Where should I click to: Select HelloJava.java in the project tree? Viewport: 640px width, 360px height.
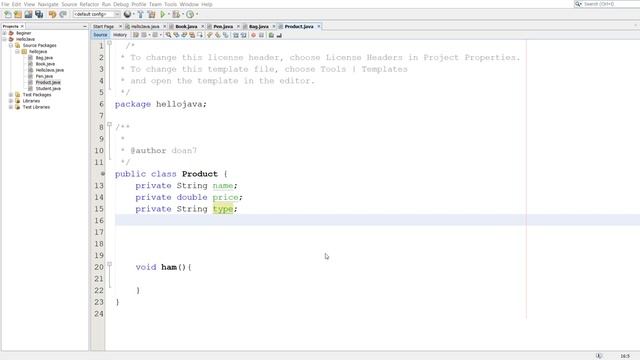pyautogui.click(x=49, y=70)
